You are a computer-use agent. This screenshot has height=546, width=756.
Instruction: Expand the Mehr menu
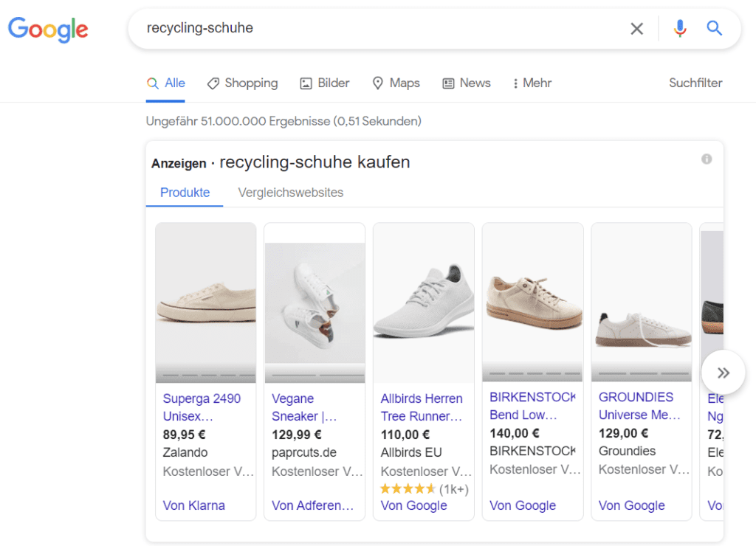(532, 83)
